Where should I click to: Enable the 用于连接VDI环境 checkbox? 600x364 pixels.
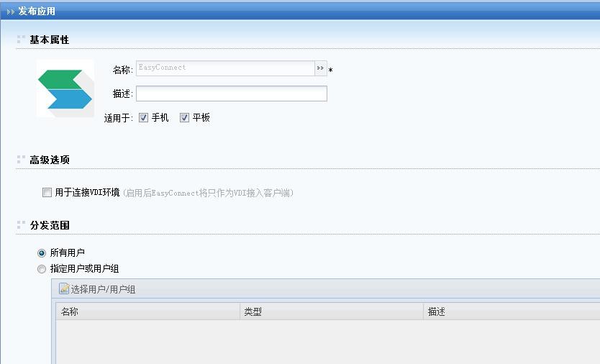(x=47, y=193)
